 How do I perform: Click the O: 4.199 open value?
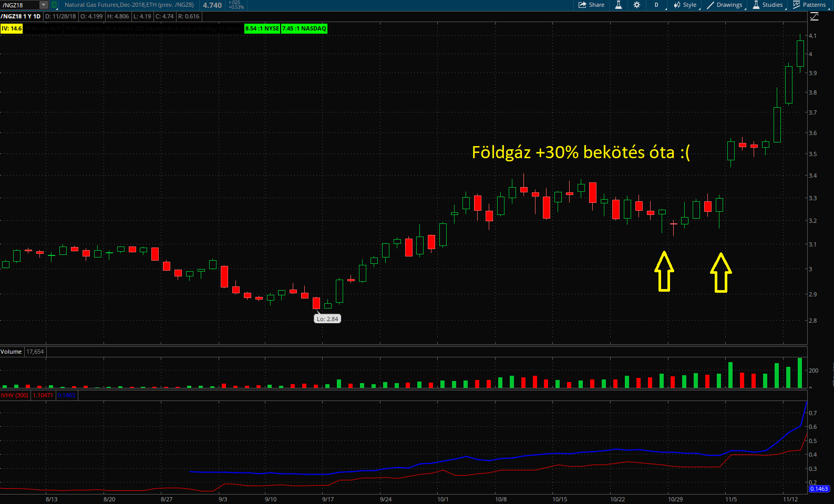click(x=91, y=16)
